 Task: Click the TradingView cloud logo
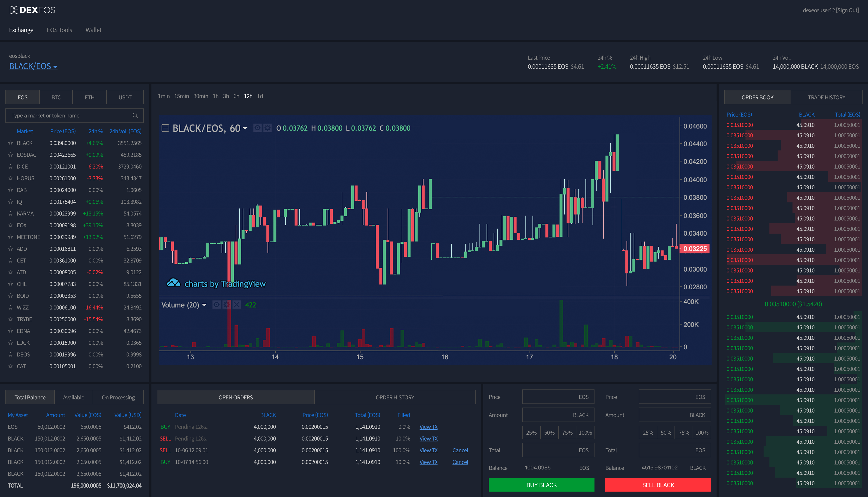click(173, 283)
